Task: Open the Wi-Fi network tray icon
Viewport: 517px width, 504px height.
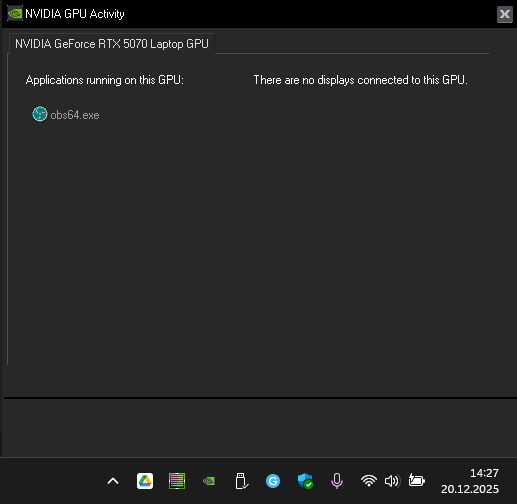Action: tap(369, 481)
